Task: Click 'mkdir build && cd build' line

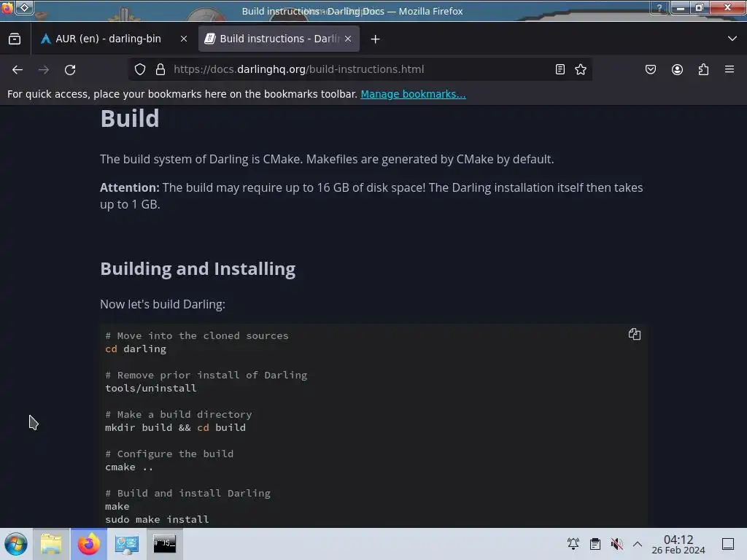Action: 175,427
